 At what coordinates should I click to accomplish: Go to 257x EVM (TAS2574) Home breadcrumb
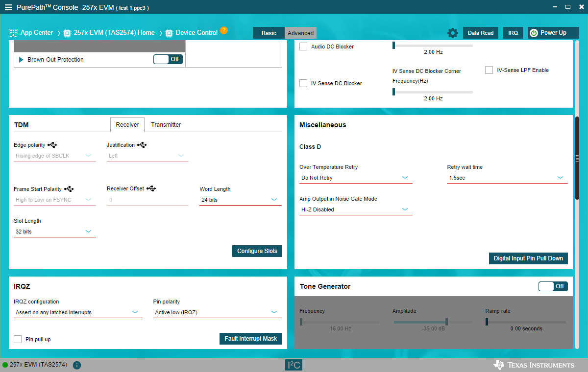tap(114, 33)
